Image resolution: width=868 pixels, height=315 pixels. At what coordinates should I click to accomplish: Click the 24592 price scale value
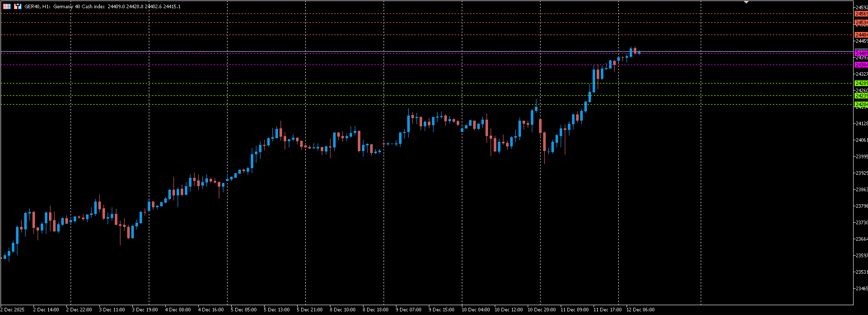point(862,8)
